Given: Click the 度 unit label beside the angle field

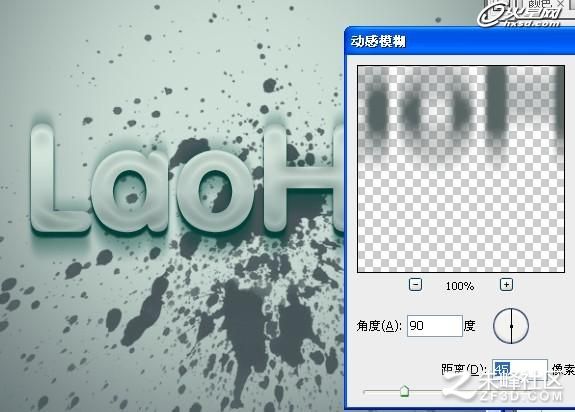Looking at the screenshot, I should (x=470, y=325).
